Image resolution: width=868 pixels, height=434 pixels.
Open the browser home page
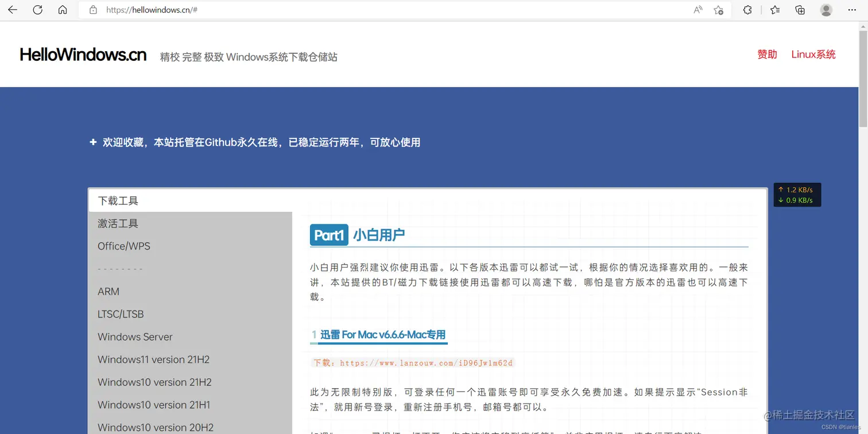(63, 10)
